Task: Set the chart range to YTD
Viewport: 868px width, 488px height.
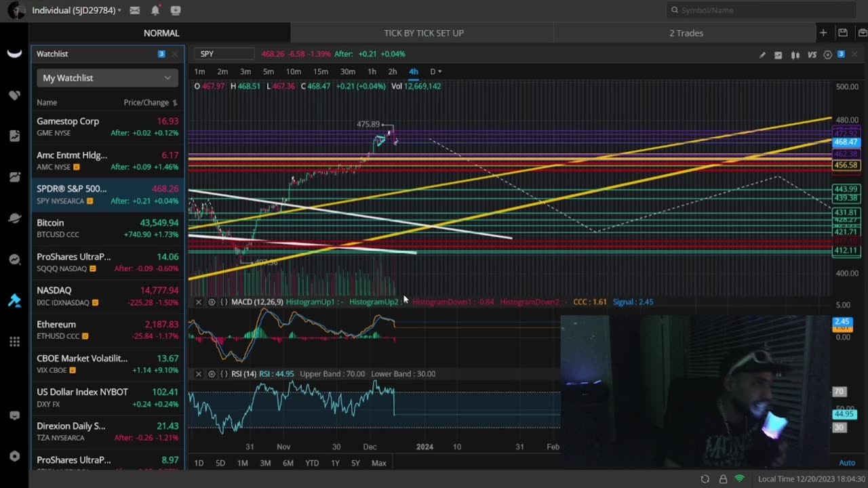Action: pos(312,464)
